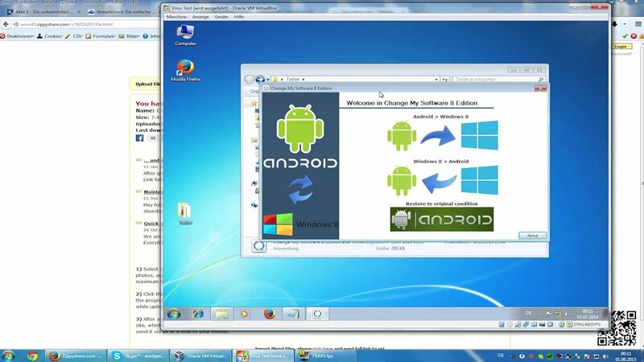Open Chrome from host taskbar
The image size is (644, 362).
coord(32,356)
